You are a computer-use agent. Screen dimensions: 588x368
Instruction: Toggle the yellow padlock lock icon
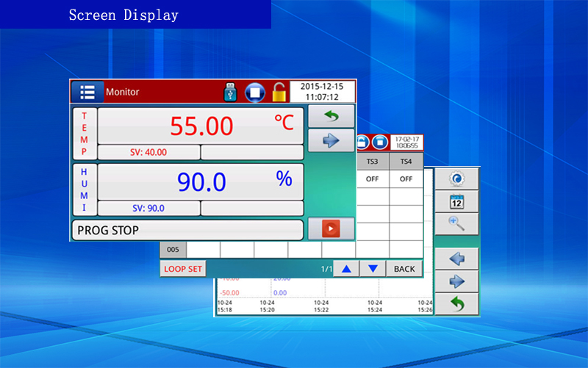(x=279, y=93)
